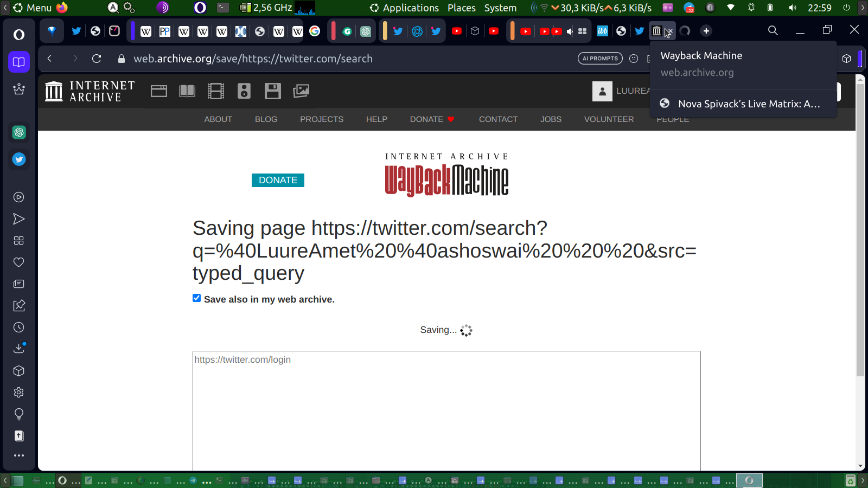Open the Extensions cube icon in sidebar

click(19, 371)
